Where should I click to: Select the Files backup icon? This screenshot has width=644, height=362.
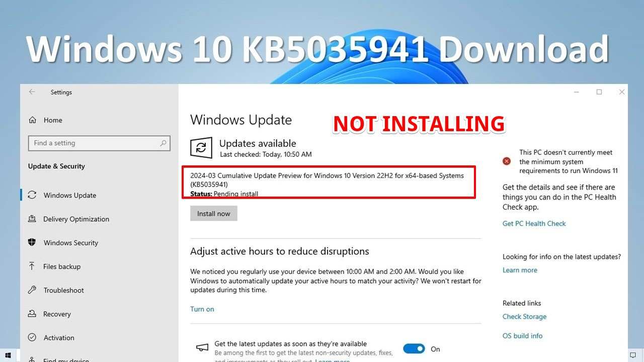click(32, 266)
